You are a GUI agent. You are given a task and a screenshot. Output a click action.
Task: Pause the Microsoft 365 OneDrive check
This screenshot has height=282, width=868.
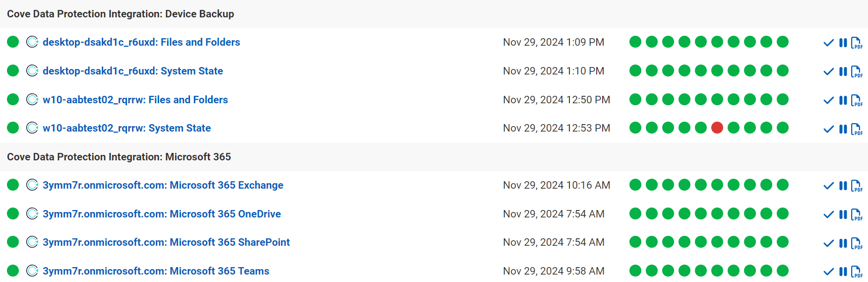(x=843, y=214)
